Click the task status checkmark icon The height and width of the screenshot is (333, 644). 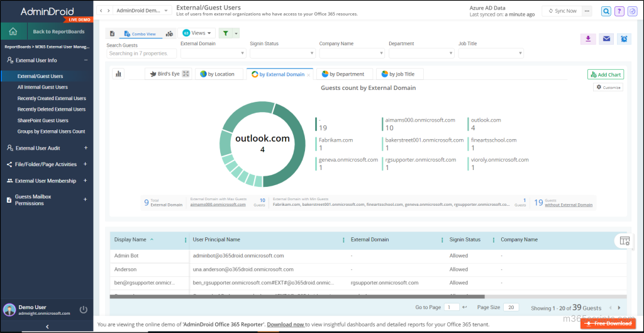pos(632,11)
